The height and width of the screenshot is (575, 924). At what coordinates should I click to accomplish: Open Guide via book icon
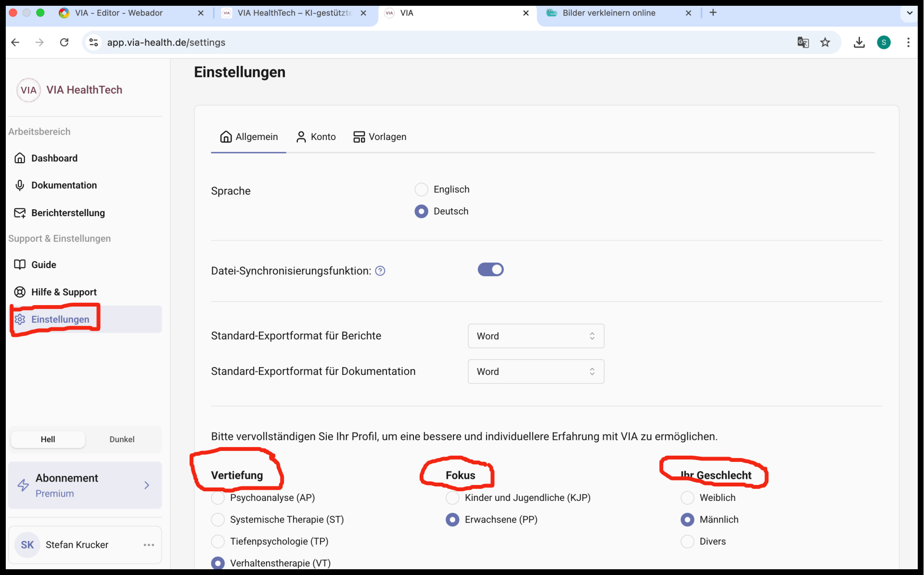[x=20, y=265]
